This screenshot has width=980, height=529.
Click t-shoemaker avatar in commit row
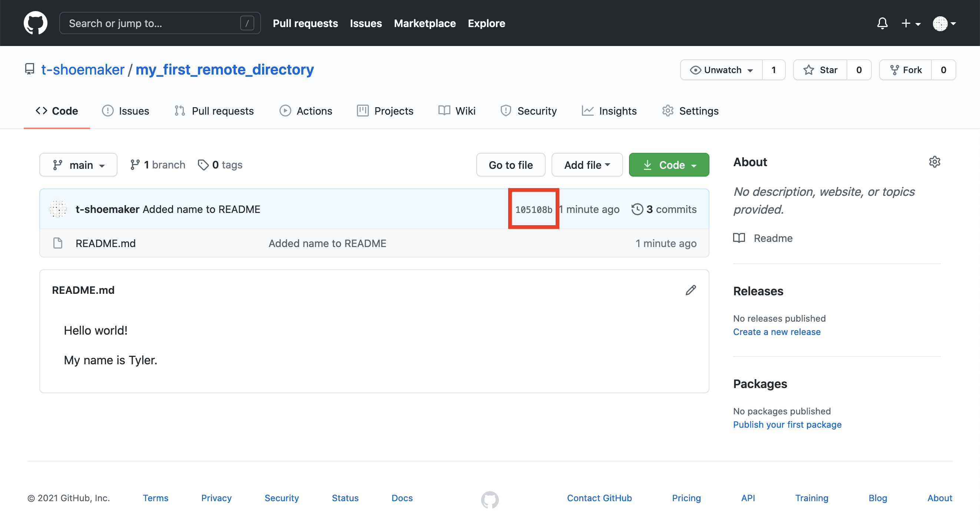coord(58,209)
